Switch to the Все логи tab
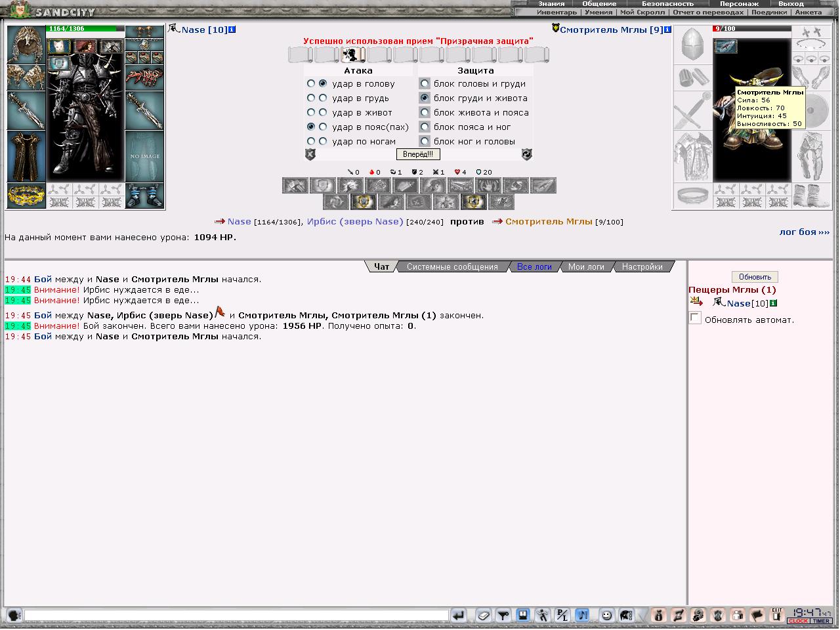This screenshot has width=840, height=630. 534,266
